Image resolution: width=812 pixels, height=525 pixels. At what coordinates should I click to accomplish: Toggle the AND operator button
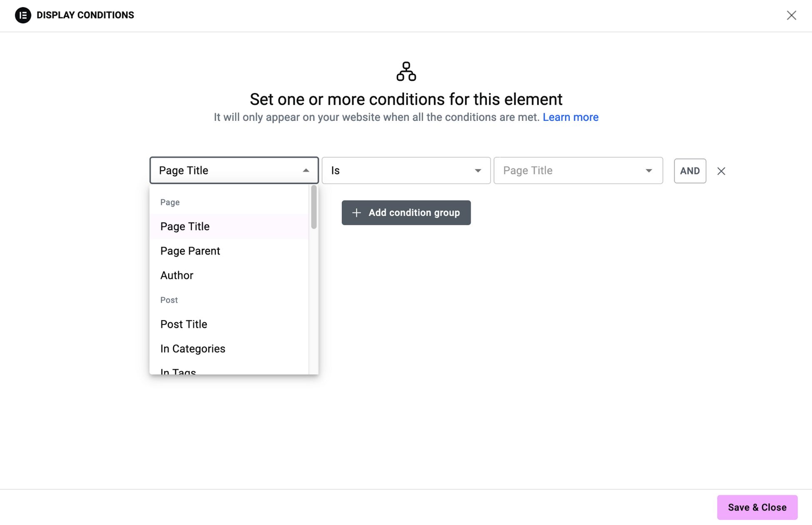tap(690, 171)
